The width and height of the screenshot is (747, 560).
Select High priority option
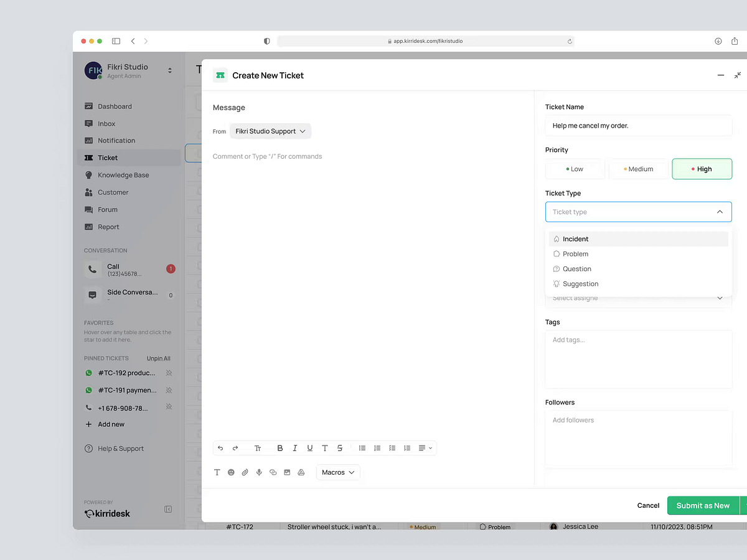[x=702, y=169]
